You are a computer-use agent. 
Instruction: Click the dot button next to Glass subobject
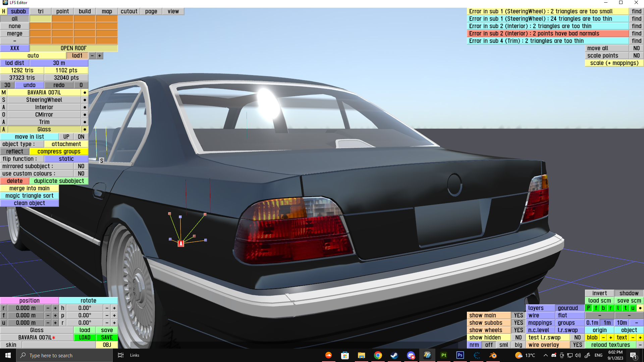[x=85, y=129]
